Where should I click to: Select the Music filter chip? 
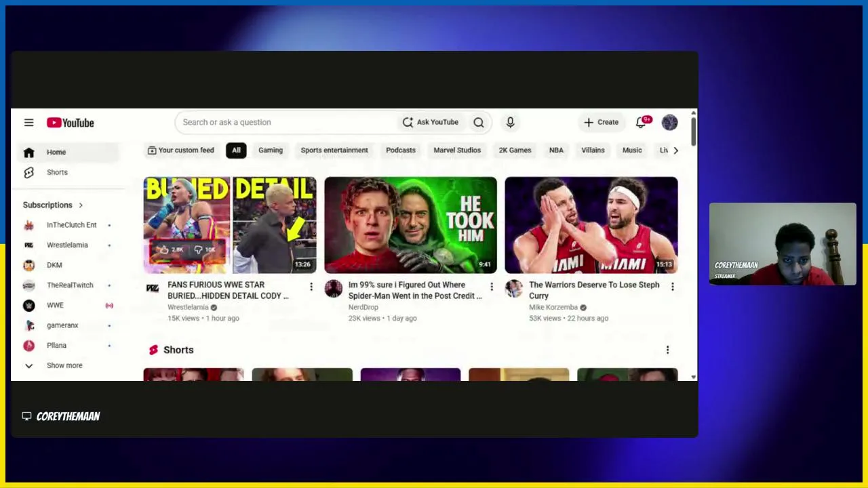tap(632, 150)
